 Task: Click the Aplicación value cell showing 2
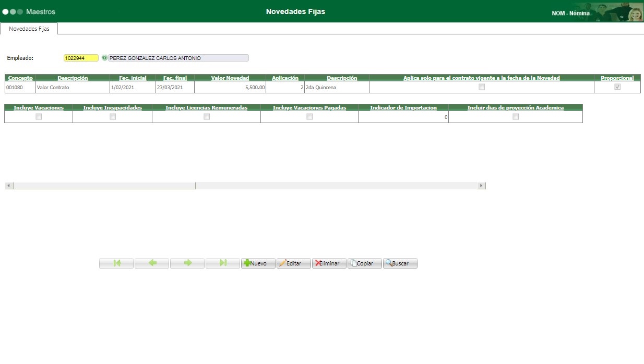tap(285, 88)
